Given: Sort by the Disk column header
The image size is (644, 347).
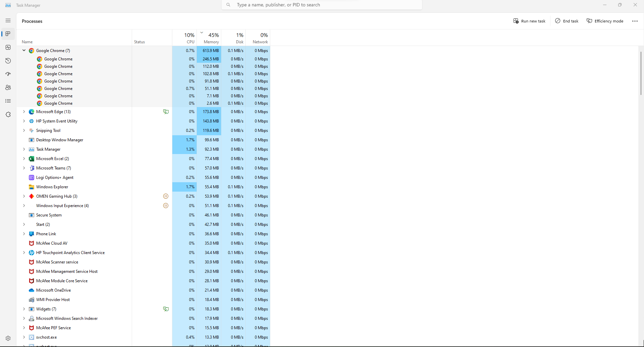Looking at the screenshot, I should click(x=233, y=38).
